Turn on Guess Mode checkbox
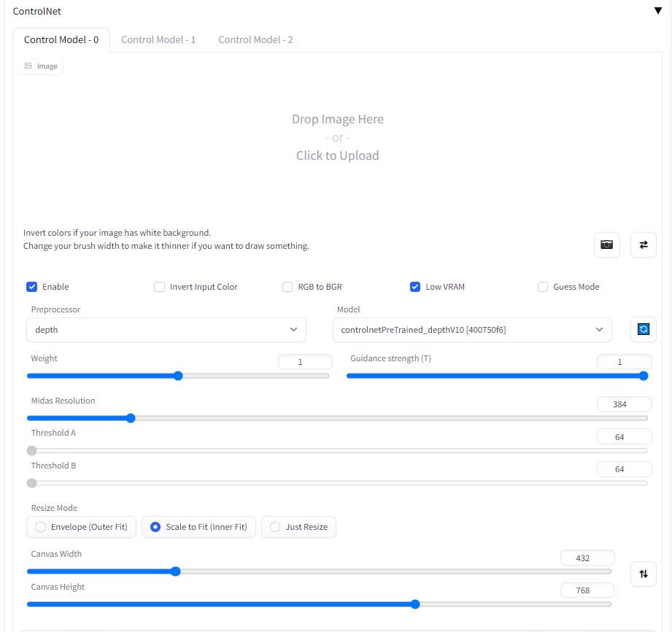Image resolution: width=672 pixels, height=632 pixels. click(543, 286)
